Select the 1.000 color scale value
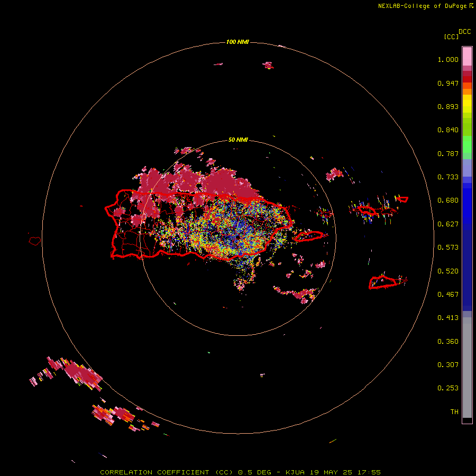This screenshot has height=476, width=476. coord(448,59)
